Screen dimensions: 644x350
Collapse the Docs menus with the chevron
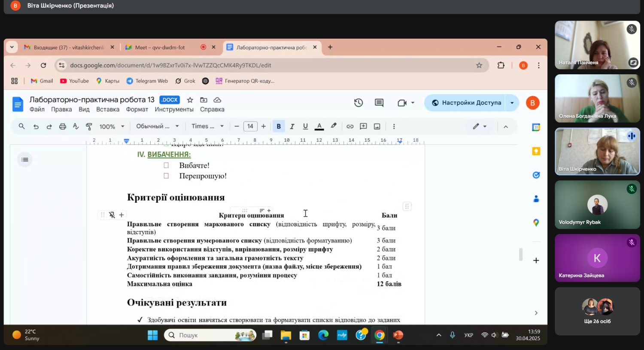tap(506, 126)
